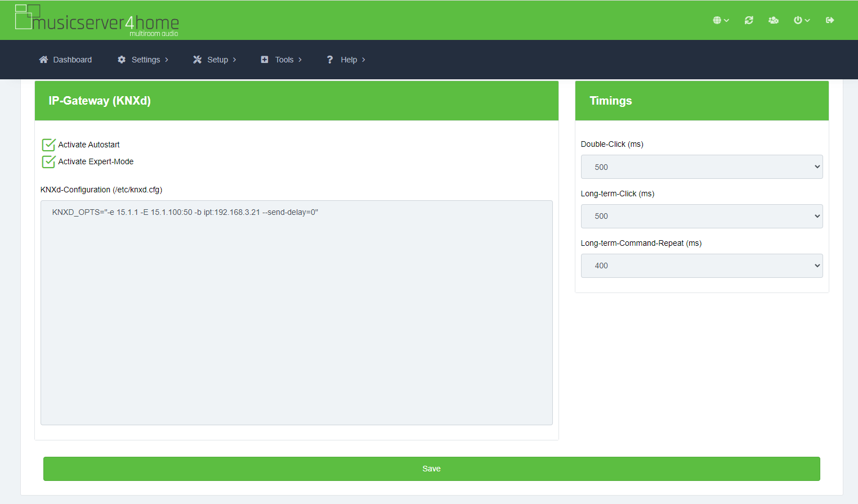Screen dimensions: 858x504
Task: Expand the Setup menu chevron
Action: click(x=235, y=60)
